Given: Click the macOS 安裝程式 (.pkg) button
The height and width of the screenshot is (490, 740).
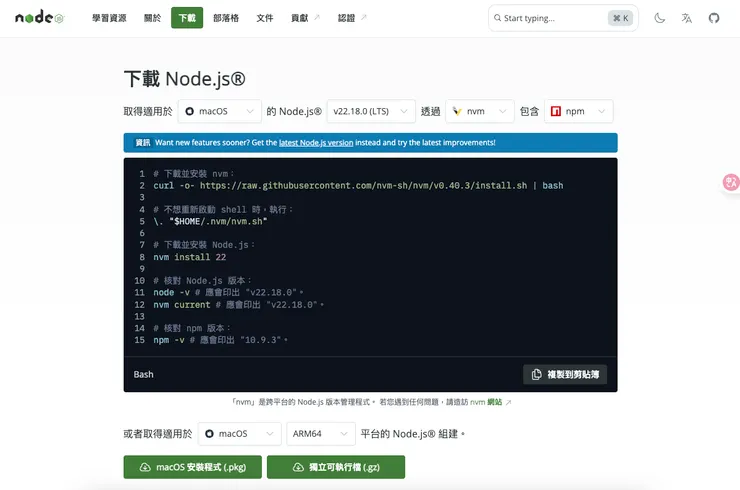Looking at the screenshot, I should point(193,467).
